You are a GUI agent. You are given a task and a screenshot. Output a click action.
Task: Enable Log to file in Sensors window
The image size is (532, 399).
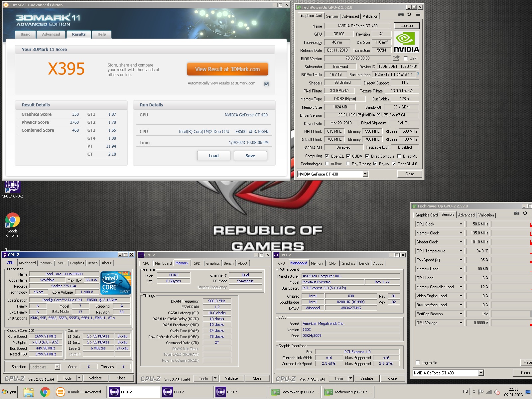point(418,362)
